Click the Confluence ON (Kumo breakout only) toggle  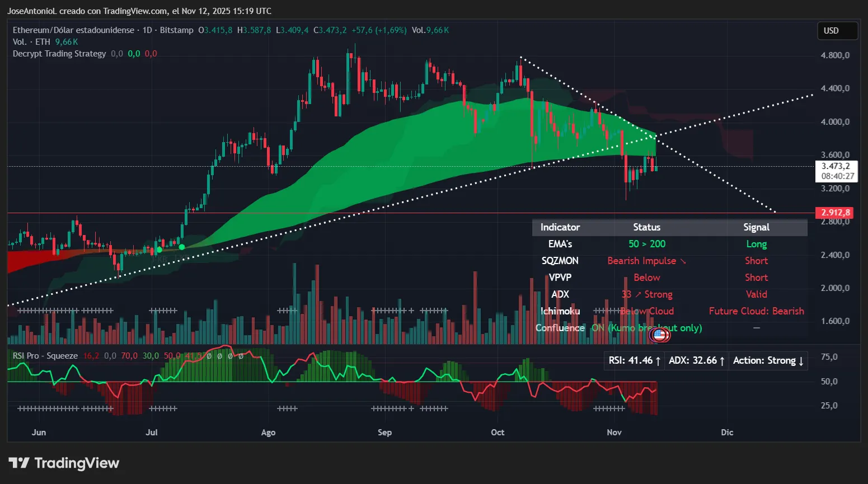[647, 328]
